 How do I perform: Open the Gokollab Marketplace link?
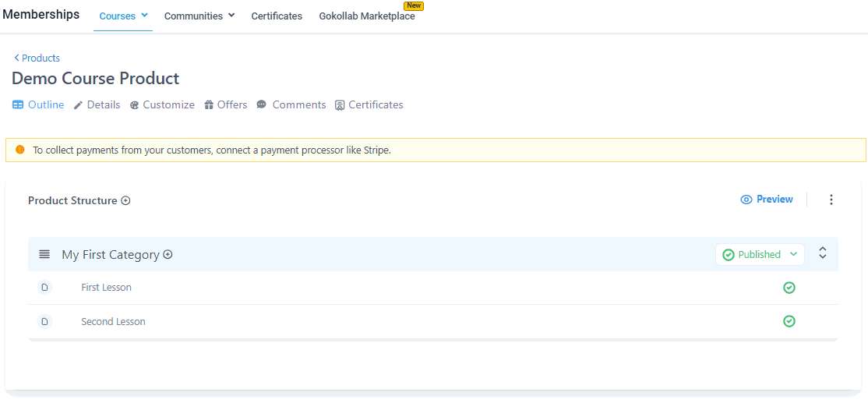pos(367,16)
